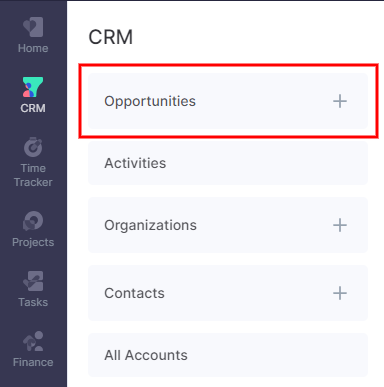
Task: Add a new opportunity with plus icon
Action: coord(340,101)
